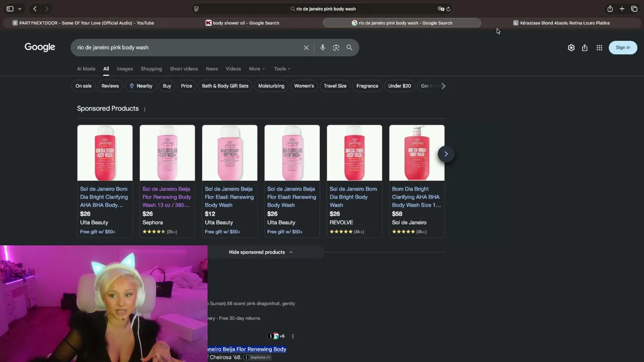Open the Sephora Beija Flor product image
644x362 pixels.
point(167,153)
